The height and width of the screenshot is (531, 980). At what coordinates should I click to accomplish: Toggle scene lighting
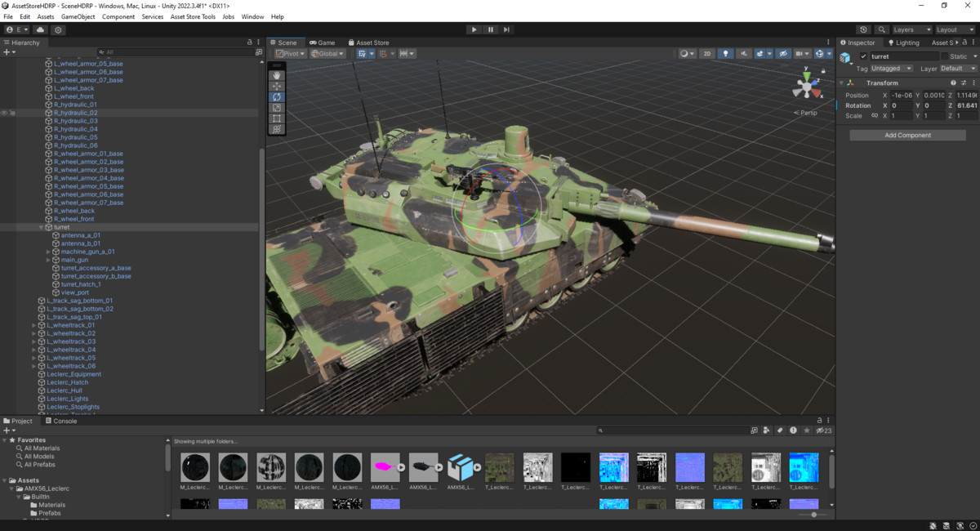point(725,54)
